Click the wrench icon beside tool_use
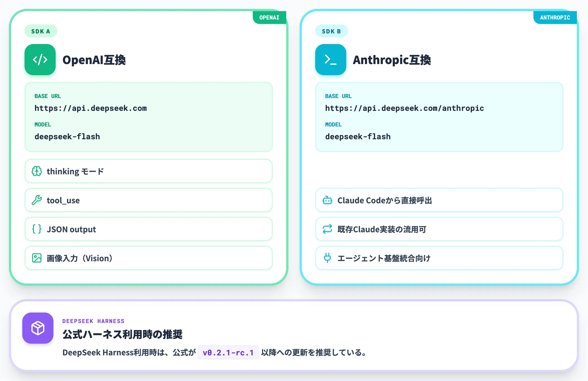The height and width of the screenshot is (381, 588). pos(37,200)
